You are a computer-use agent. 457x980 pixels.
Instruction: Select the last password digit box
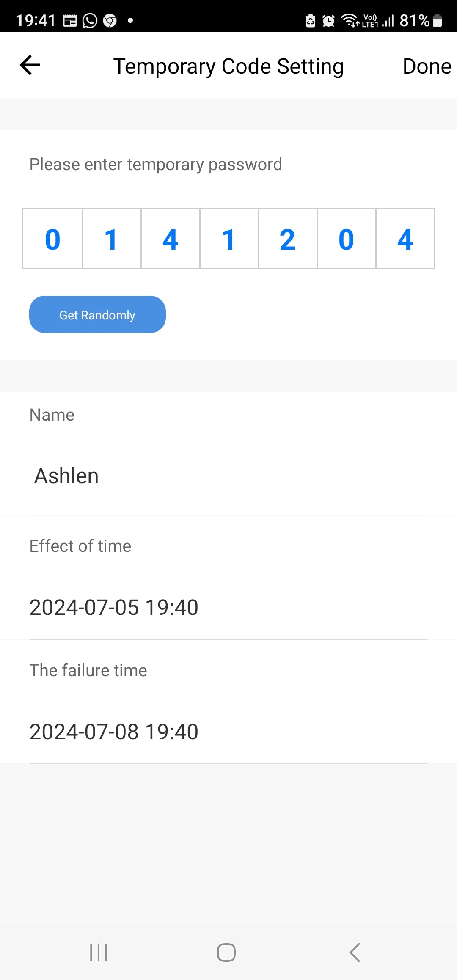tap(405, 239)
